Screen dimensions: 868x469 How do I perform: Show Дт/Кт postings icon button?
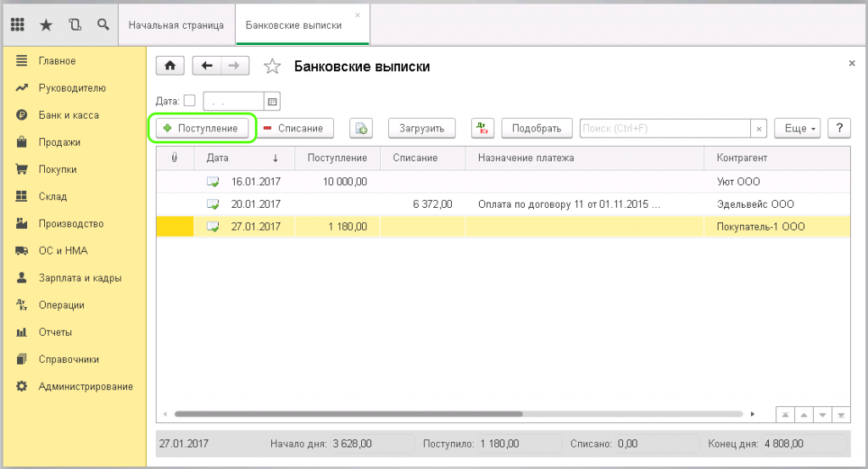click(x=482, y=128)
